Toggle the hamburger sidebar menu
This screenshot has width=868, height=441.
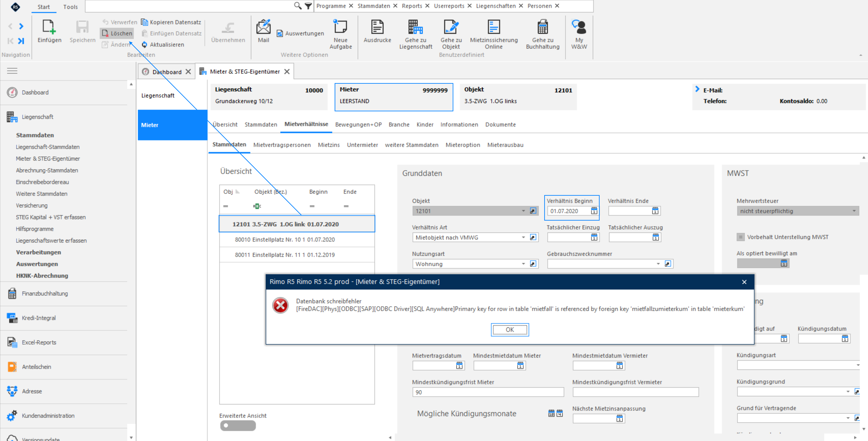(x=12, y=71)
